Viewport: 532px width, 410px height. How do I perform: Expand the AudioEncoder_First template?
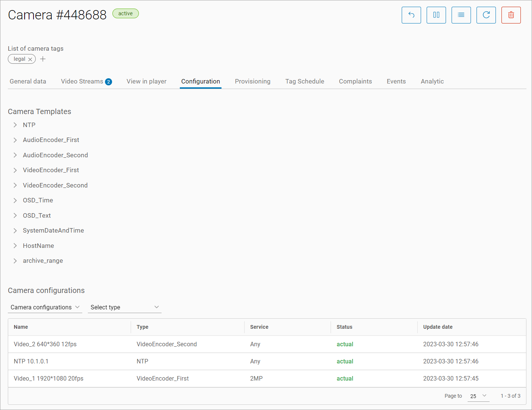[15, 140]
